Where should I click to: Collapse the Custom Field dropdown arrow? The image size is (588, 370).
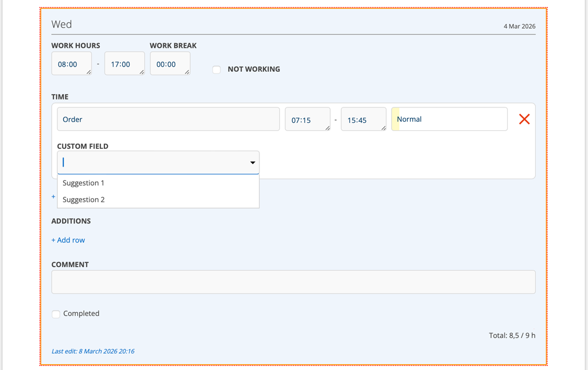click(x=252, y=163)
